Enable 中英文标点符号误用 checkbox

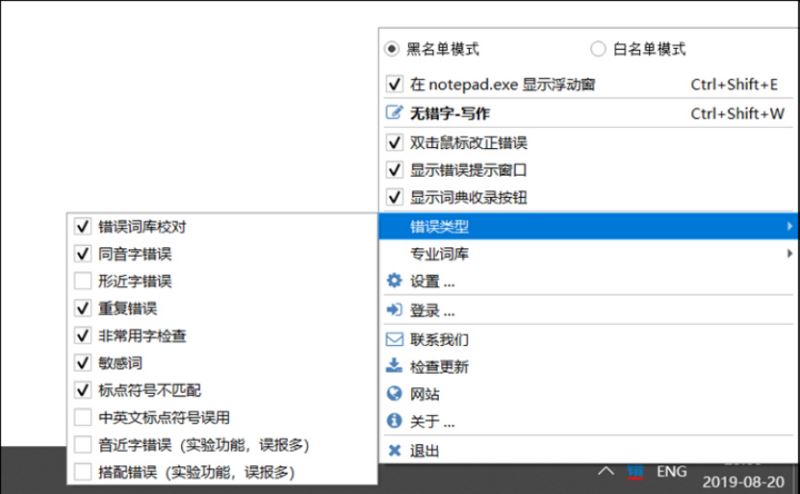(x=83, y=417)
